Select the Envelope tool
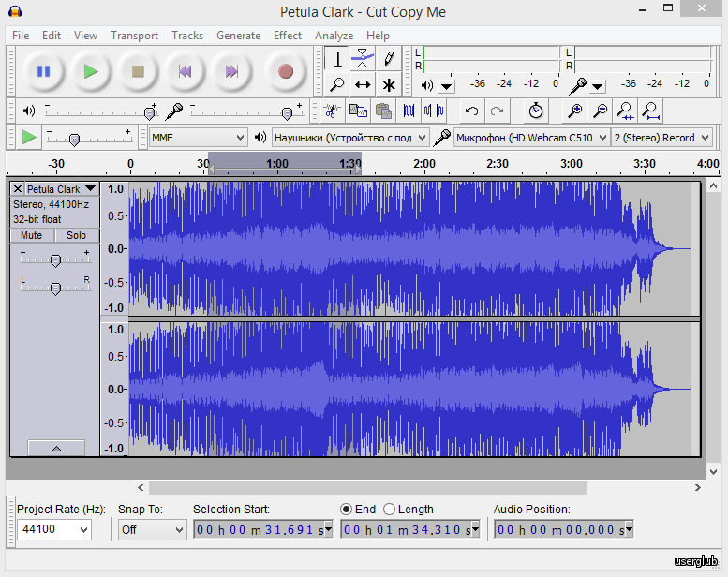The height and width of the screenshot is (577, 728). tap(363, 59)
